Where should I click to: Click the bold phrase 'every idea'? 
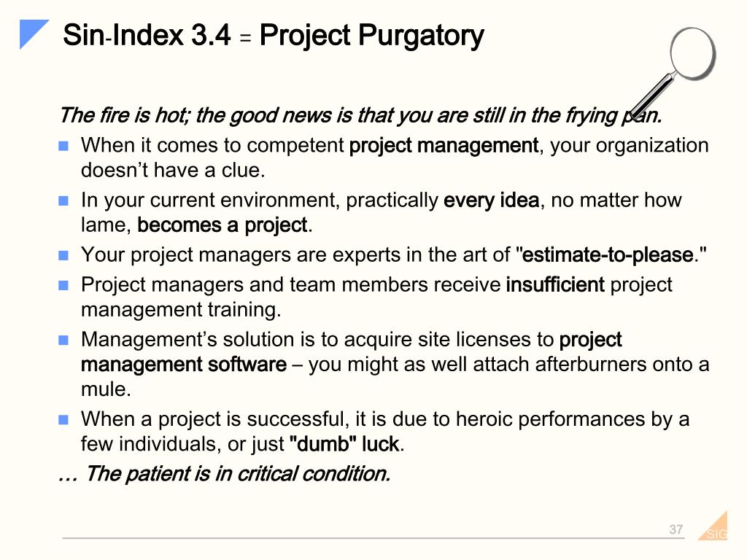tap(491, 200)
